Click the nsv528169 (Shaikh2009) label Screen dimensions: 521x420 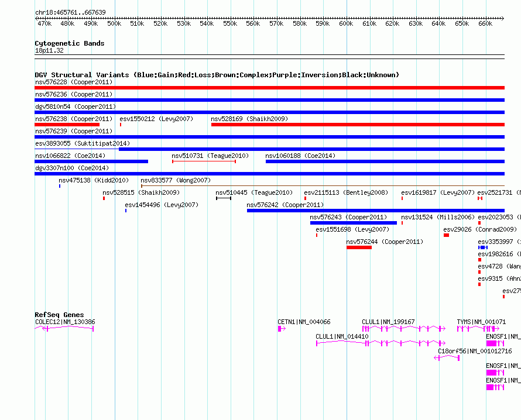pyautogui.click(x=249, y=119)
